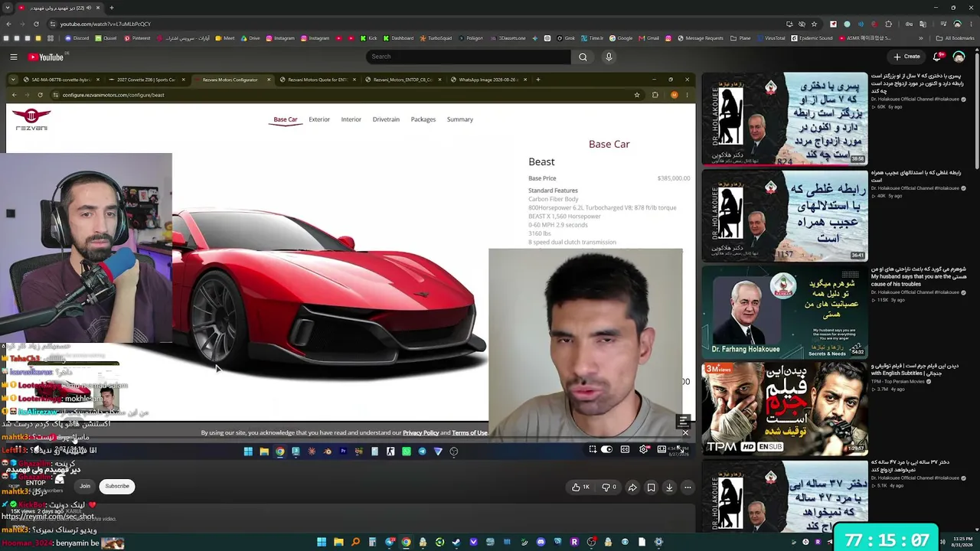Image resolution: width=980 pixels, height=551 pixels.
Task: Open a new Chrome tab
Action: 111,8
